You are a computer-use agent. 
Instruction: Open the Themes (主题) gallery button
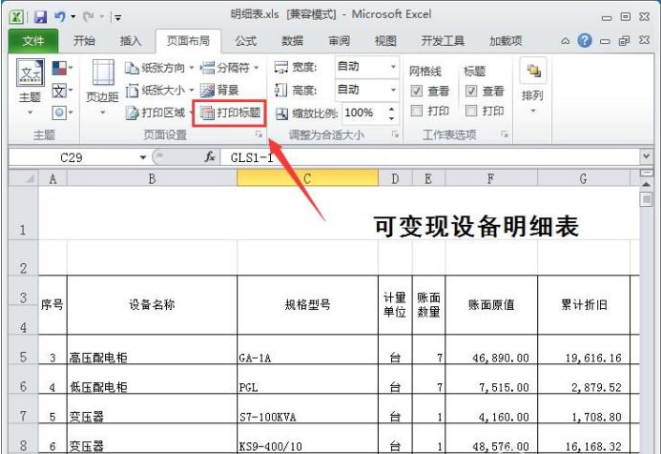[30, 88]
